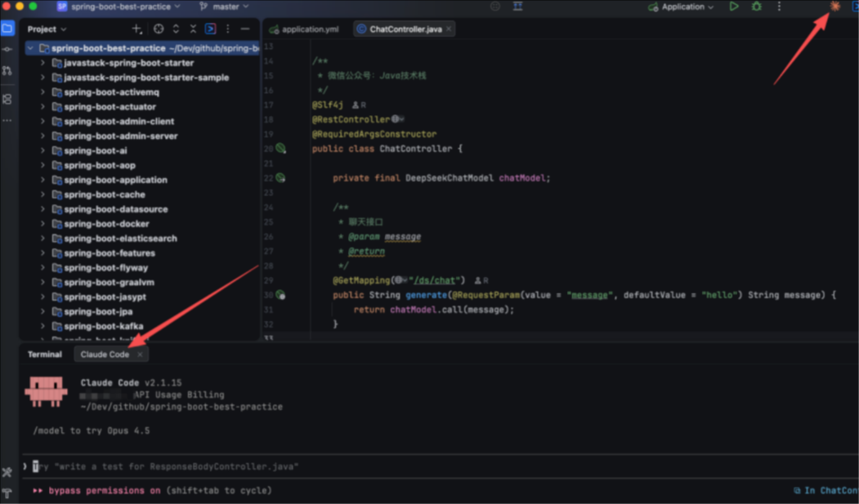
Task: Collapse the spring-boot-best-practice root node
Action: point(31,48)
